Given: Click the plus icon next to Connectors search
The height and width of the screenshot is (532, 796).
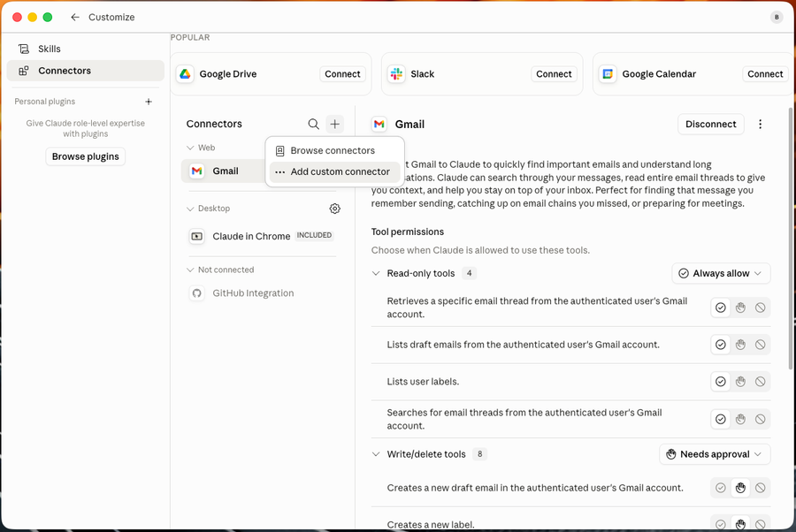Looking at the screenshot, I should click(x=334, y=124).
